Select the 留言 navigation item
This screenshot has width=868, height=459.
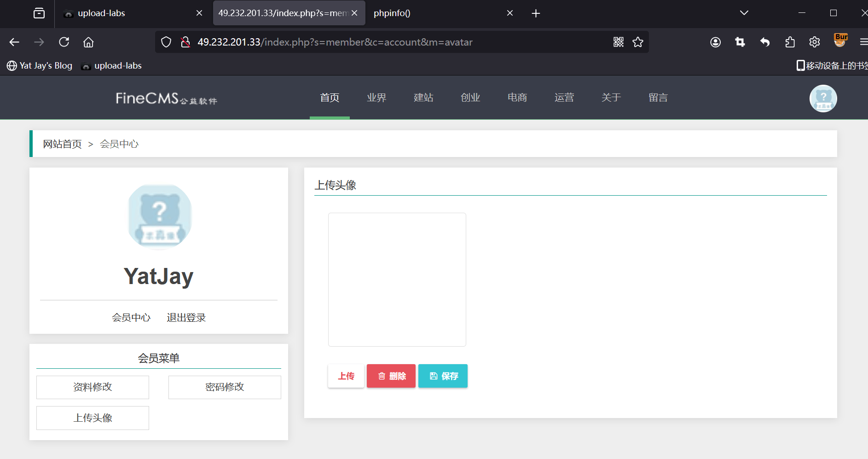[658, 98]
